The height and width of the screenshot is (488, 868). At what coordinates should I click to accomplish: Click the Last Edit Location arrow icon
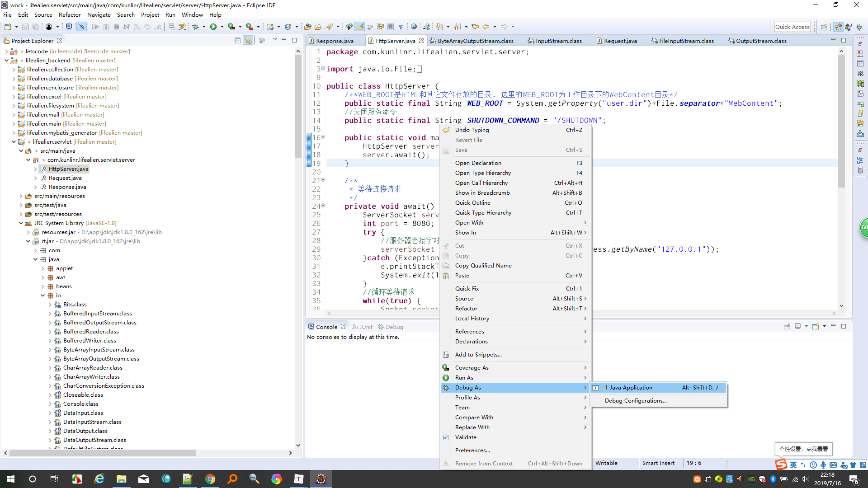(x=475, y=27)
